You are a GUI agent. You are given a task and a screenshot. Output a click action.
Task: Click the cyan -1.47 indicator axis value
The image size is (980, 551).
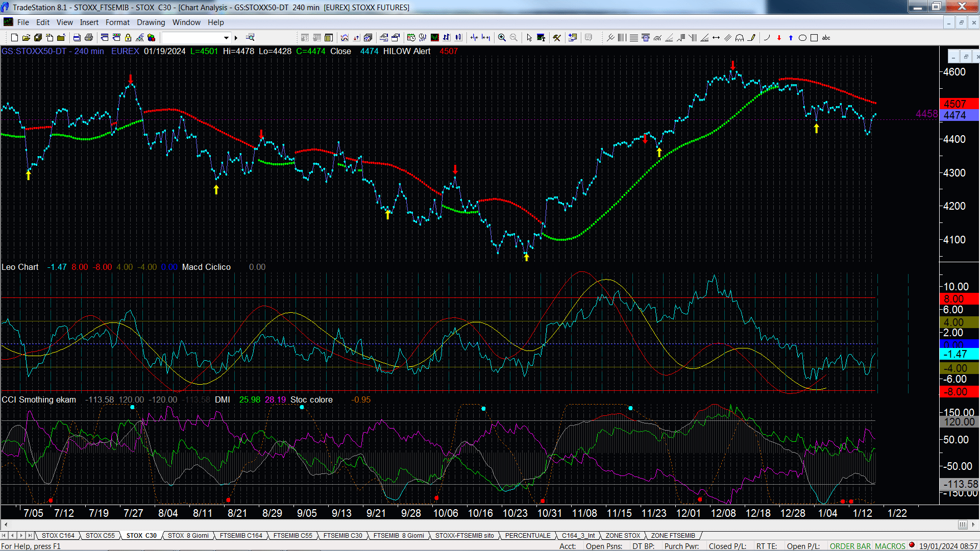coord(959,354)
